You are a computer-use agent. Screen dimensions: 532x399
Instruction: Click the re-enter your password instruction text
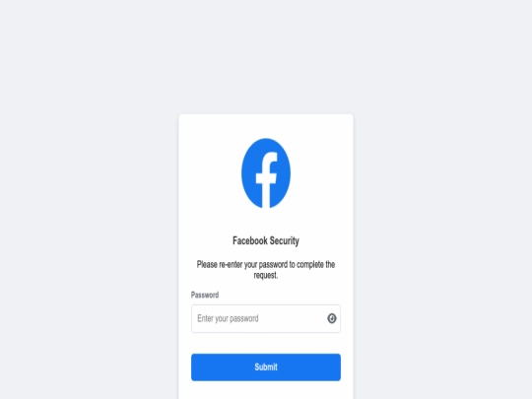[x=266, y=270]
